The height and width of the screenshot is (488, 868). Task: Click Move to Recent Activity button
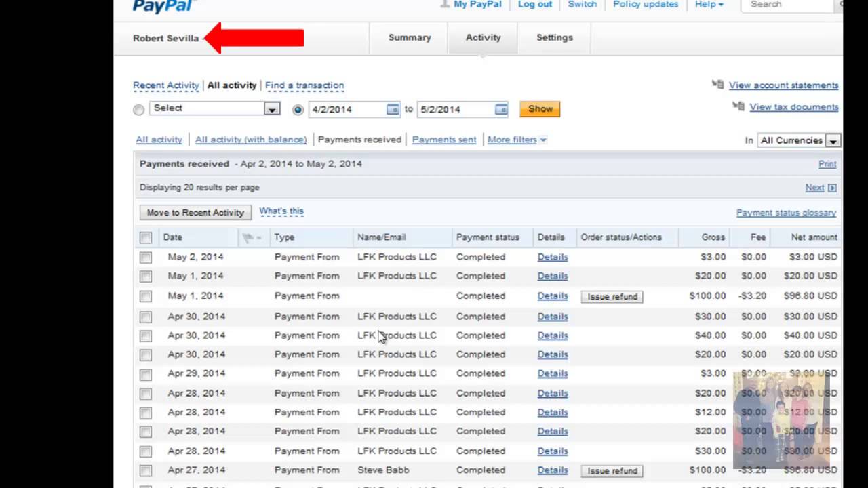point(195,213)
